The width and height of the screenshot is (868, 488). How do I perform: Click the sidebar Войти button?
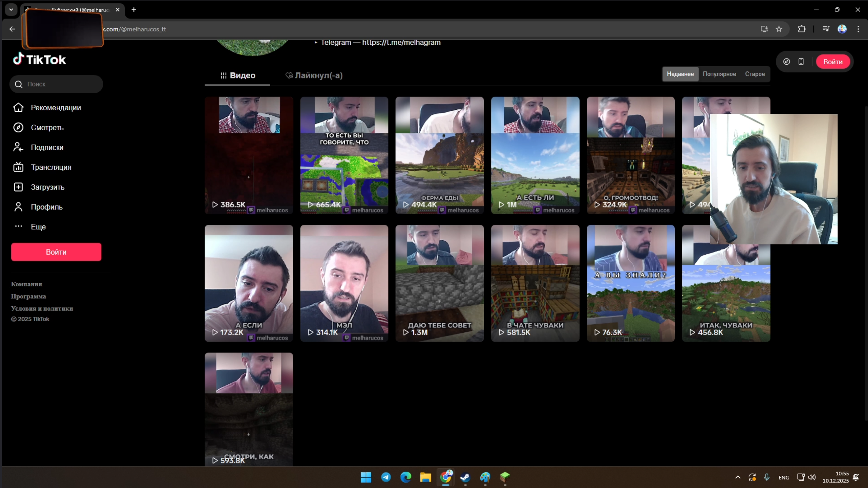(x=56, y=252)
